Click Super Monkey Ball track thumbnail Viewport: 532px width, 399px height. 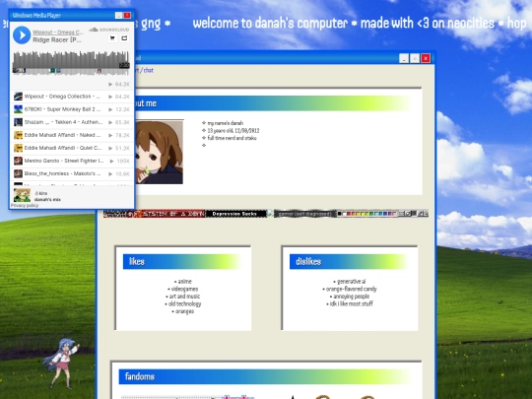click(18, 109)
